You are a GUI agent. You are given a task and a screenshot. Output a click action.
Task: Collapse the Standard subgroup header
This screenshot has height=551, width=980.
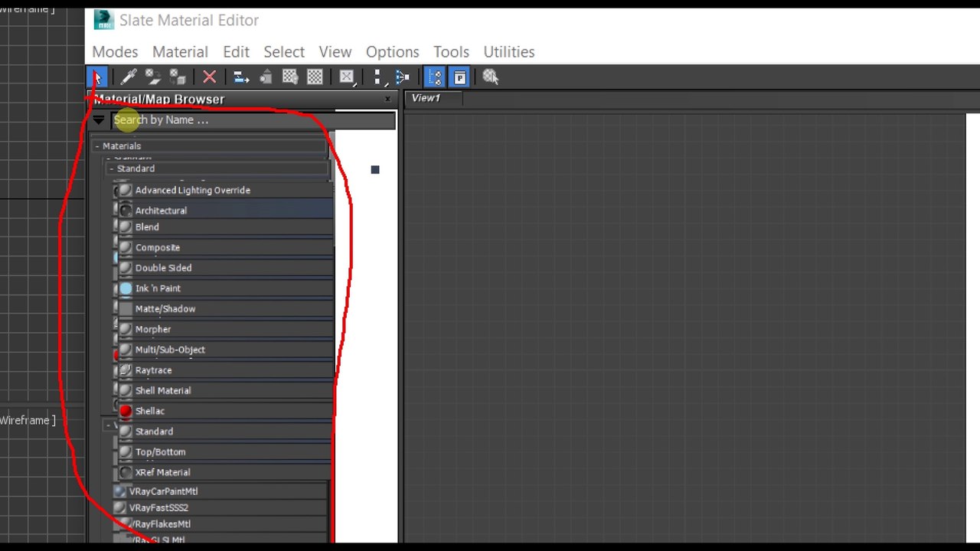coord(218,168)
